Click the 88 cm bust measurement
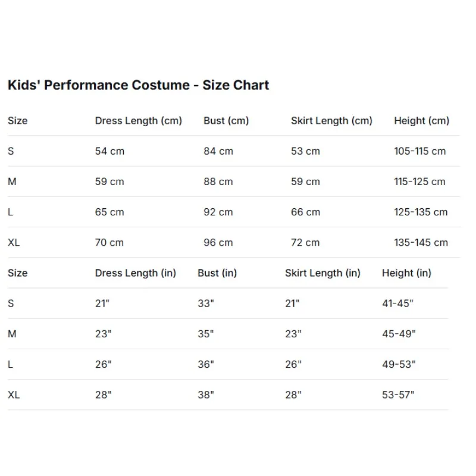Image resolution: width=476 pixels, height=476 pixels. tap(218, 181)
